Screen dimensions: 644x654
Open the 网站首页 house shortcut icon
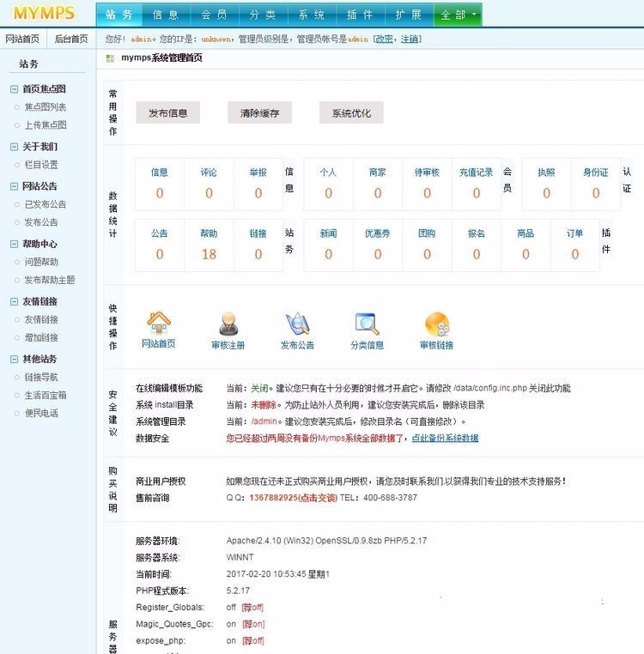click(x=158, y=324)
